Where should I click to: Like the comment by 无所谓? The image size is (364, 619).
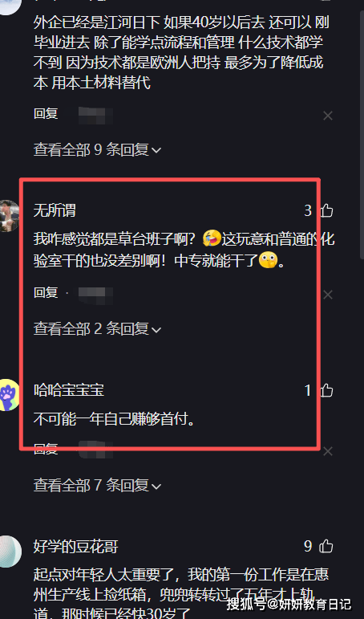[x=326, y=211]
